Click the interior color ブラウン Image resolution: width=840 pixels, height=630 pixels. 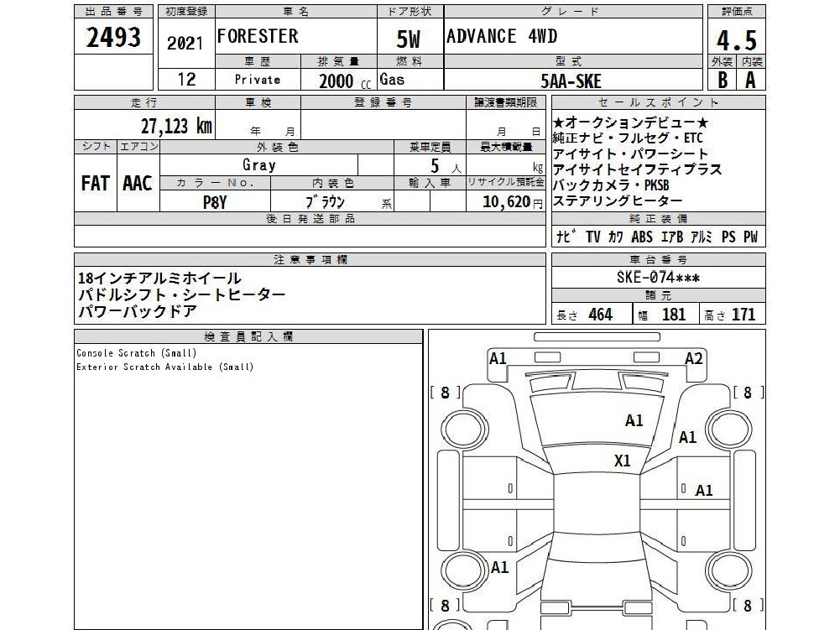[326, 201]
